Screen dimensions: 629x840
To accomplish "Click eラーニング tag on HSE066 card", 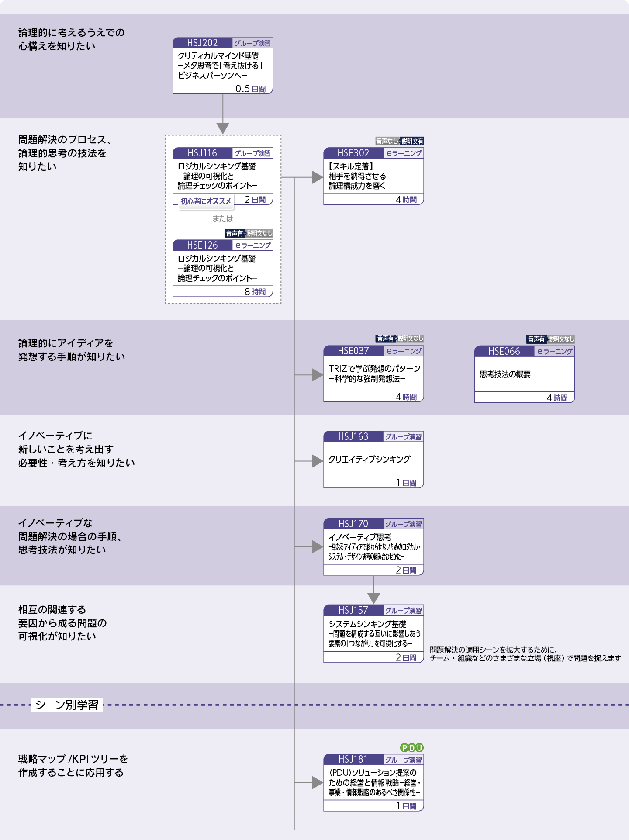I will coord(554,351).
